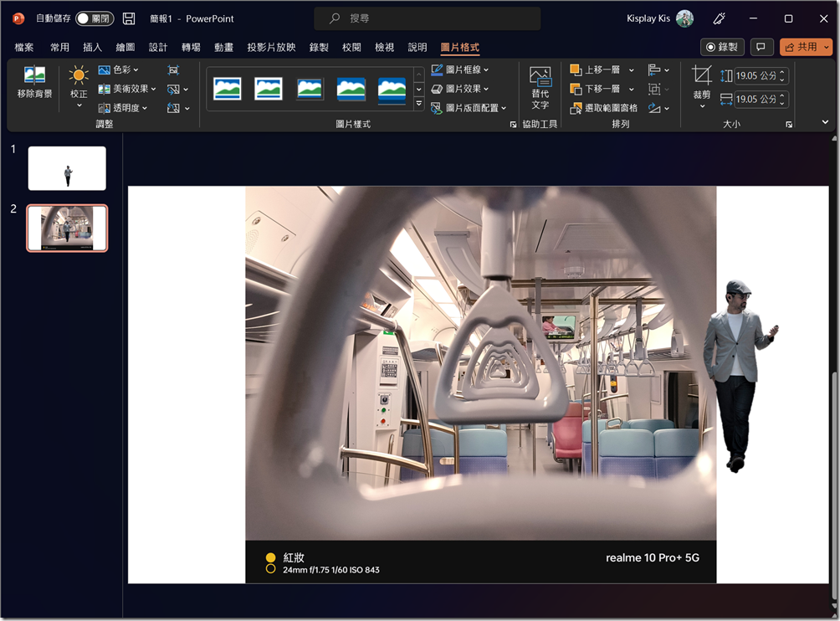Click the Remove Background (移除背景) icon

pos(34,83)
